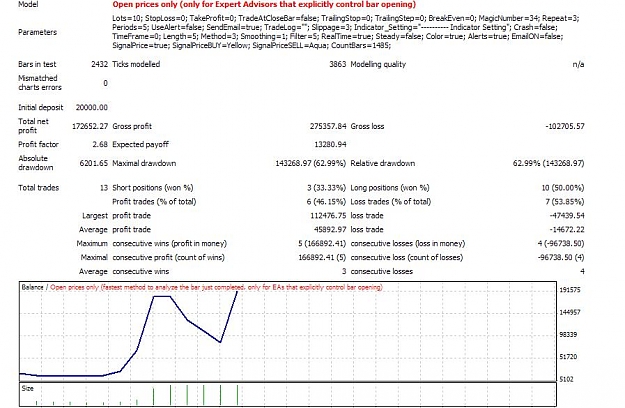Click consecutive wins value 5 (166892.41)
The width and height of the screenshot is (625, 408).
tap(322, 243)
